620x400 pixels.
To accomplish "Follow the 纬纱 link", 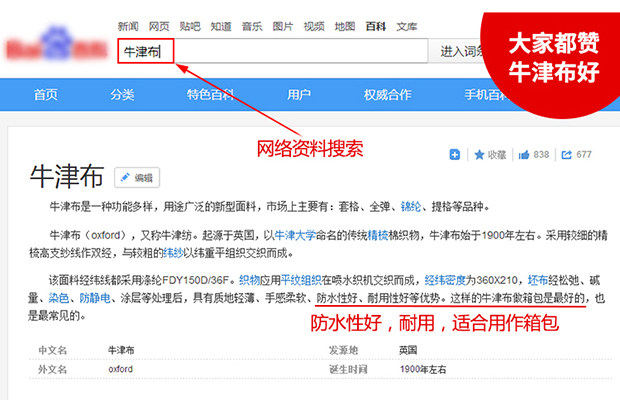I will [x=173, y=253].
